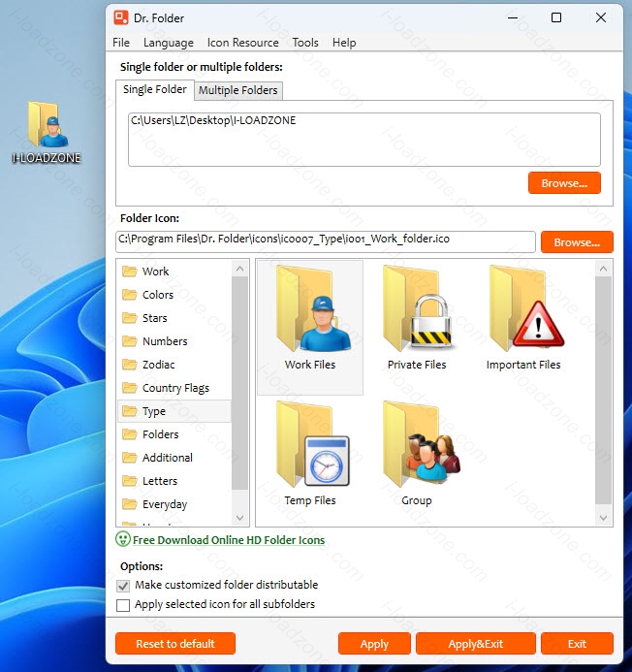Click the Apply&Exit button
The height and width of the screenshot is (672, 632).
coord(476,643)
